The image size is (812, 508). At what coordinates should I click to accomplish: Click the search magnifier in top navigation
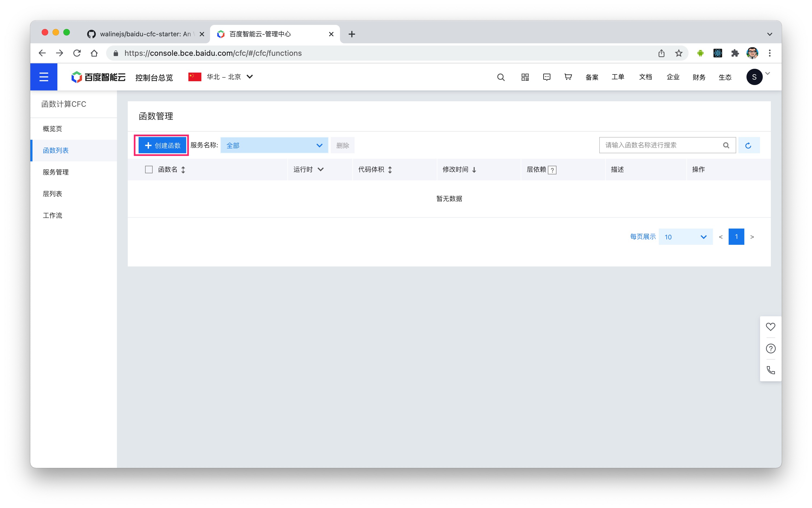pos(500,77)
